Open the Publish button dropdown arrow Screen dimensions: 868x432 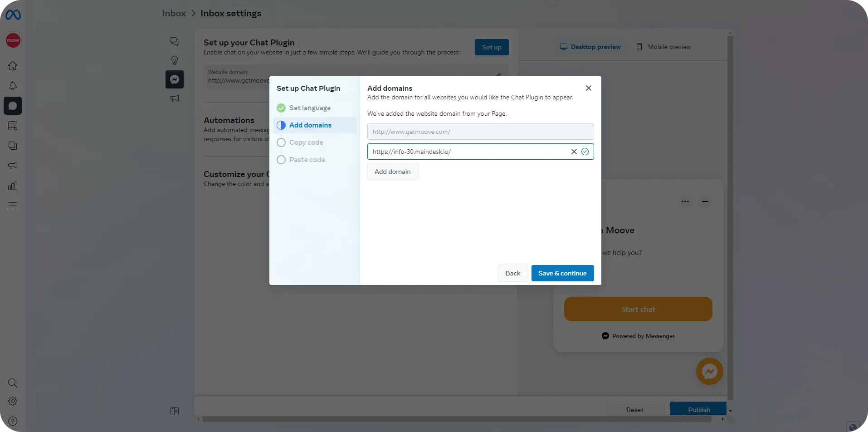pyautogui.click(x=731, y=411)
